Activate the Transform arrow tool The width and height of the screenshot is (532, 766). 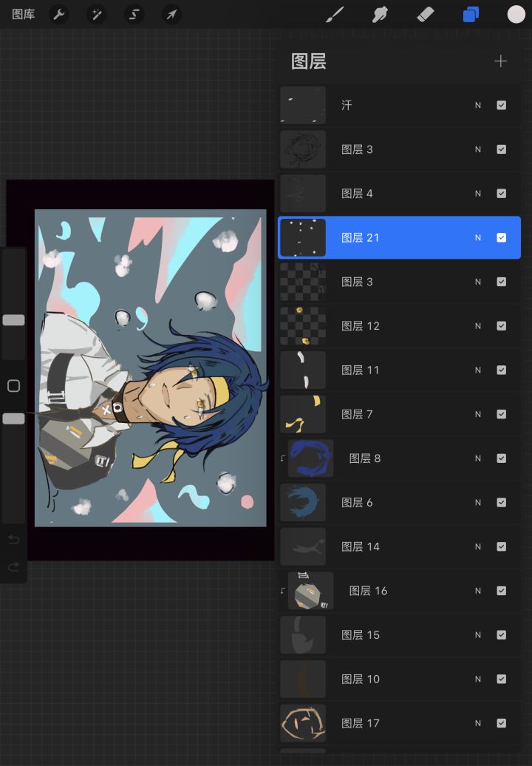pos(171,15)
